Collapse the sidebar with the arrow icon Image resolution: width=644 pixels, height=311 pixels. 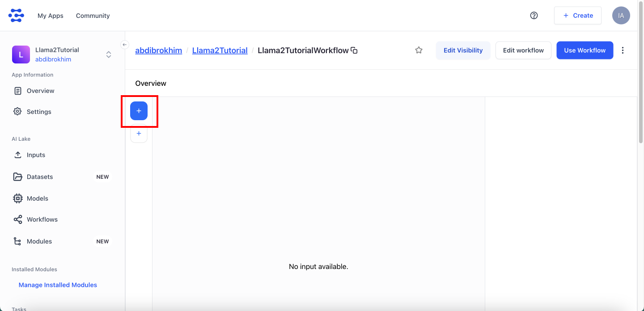coord(125,45)
